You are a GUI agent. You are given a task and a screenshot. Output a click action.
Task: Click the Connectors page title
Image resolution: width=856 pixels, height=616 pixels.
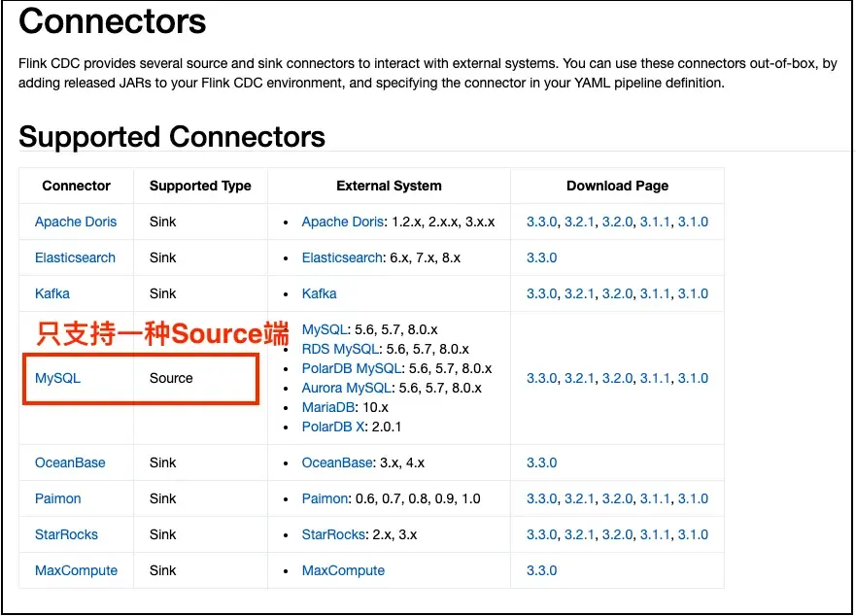pos(113,21)
